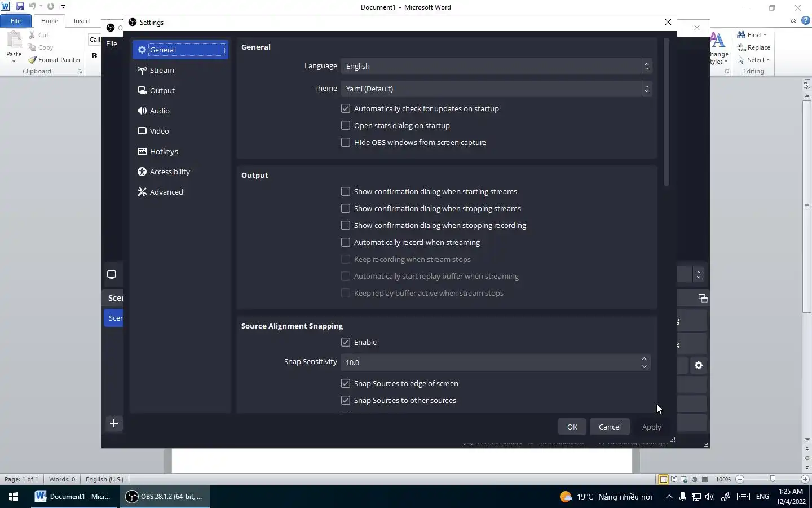Close the Settings dialog with the X

pyautogui.click(x=668, y=22)
